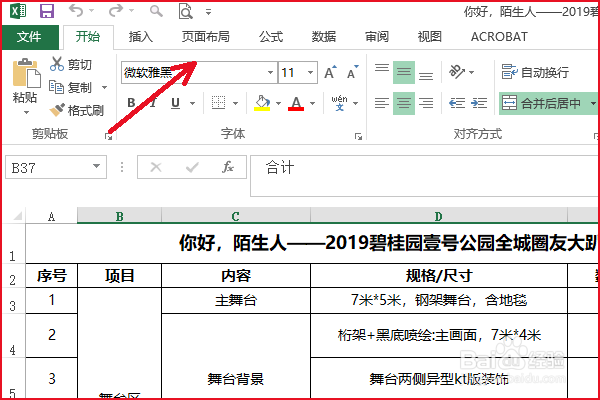
Task: Click the Save icon in quick access toolbar
Action: pos(47,11)
